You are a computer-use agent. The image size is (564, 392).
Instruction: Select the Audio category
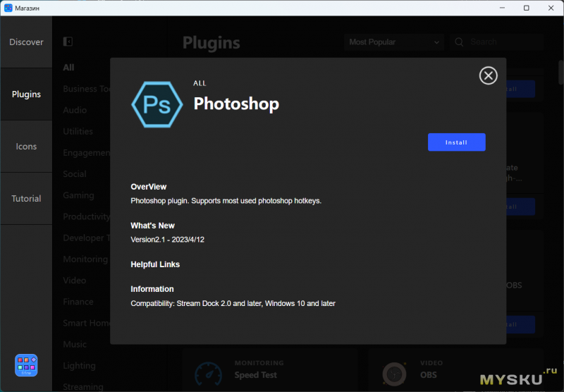75,110
